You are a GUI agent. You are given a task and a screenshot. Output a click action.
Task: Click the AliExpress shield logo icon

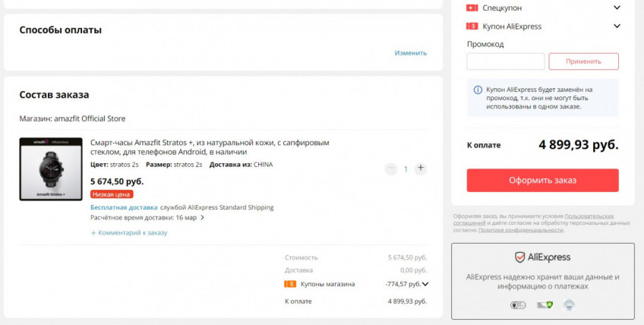click(520, 257)
